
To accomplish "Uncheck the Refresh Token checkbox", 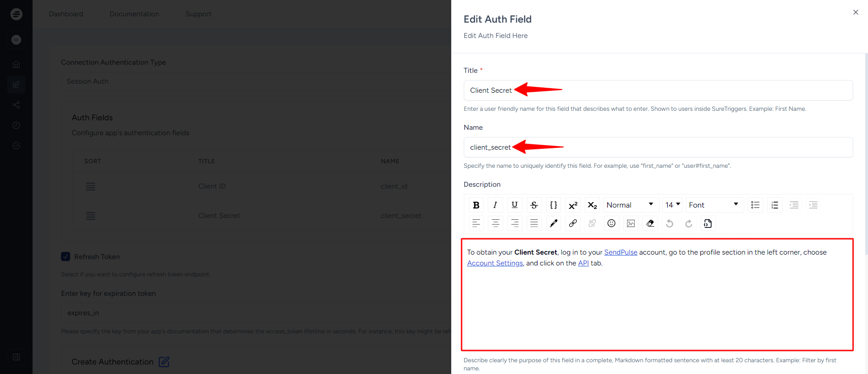I will pyautogui.click(x=66, y=257).
